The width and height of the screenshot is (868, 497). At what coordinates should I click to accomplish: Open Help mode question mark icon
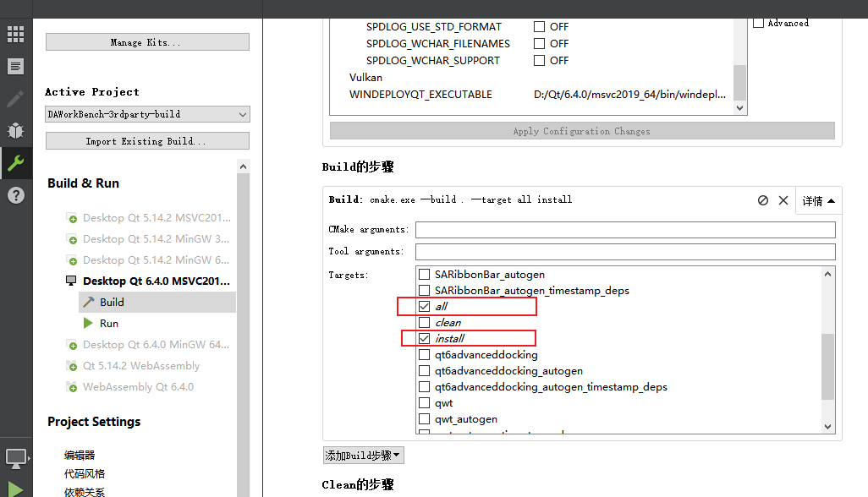(x=15, y=194)
